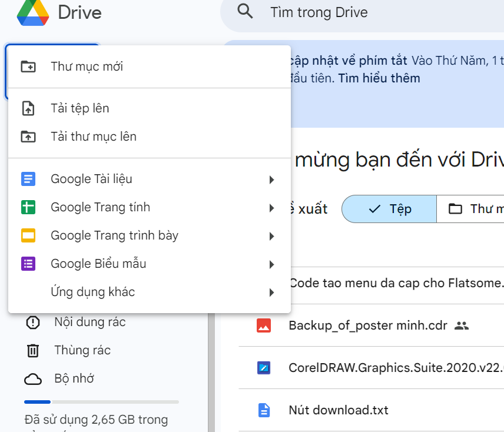Viewport: 504px width, 432px height.
Task: Click the search magnifier icon
Action: tap(245, 11)
